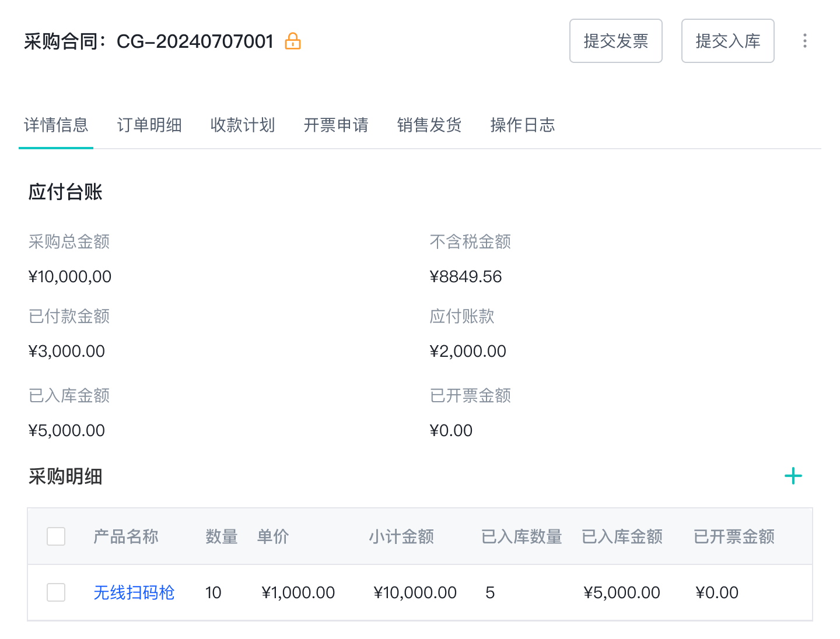Open the three-dot more options menu
Screen dimensions: 840x639
pos(804,41)
